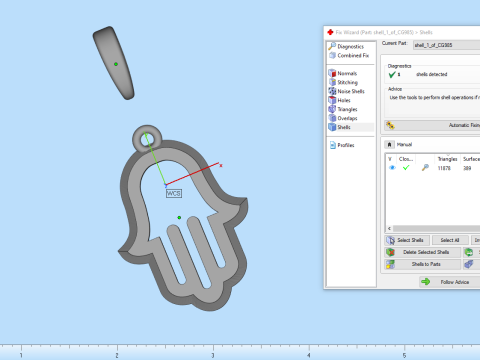Click Delete Selected Shells
The height and width of the screenshot is (360, 480).
point(423,252)
